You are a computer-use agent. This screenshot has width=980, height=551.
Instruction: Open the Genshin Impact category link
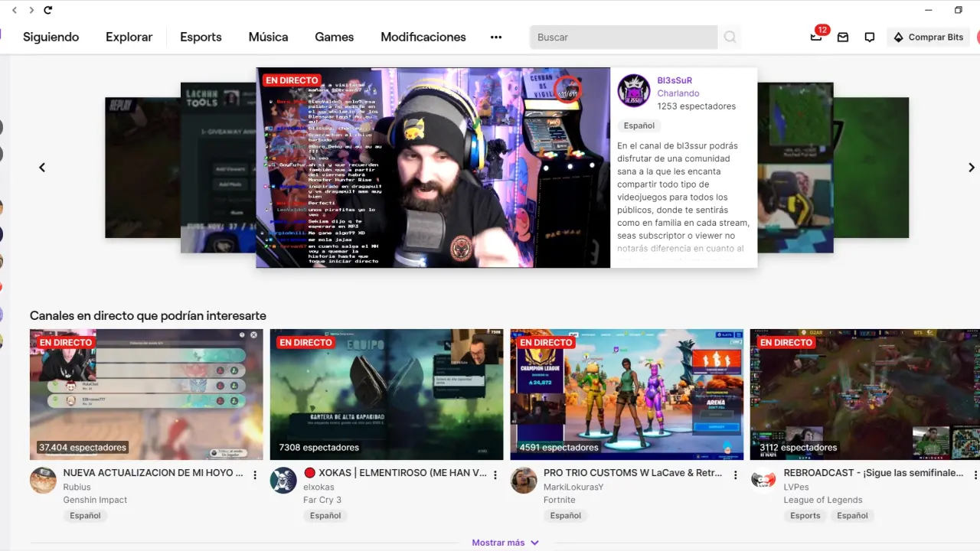[95, 500]
